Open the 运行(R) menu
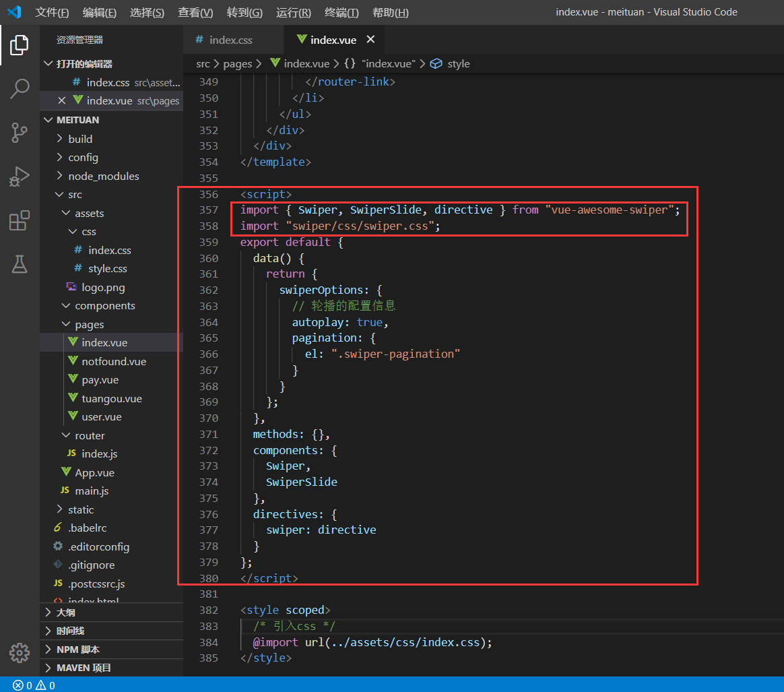 tap(294, 13)
